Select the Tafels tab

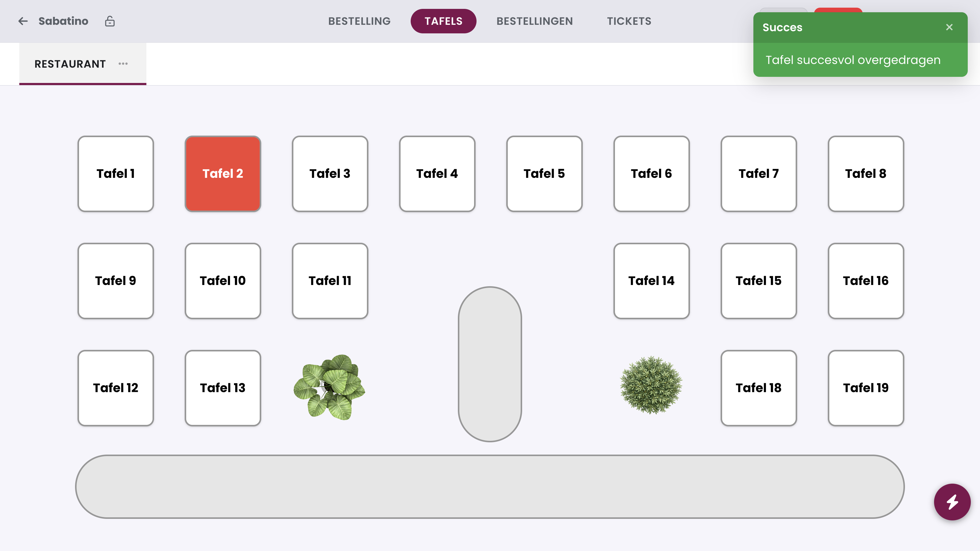click(443, 21)
